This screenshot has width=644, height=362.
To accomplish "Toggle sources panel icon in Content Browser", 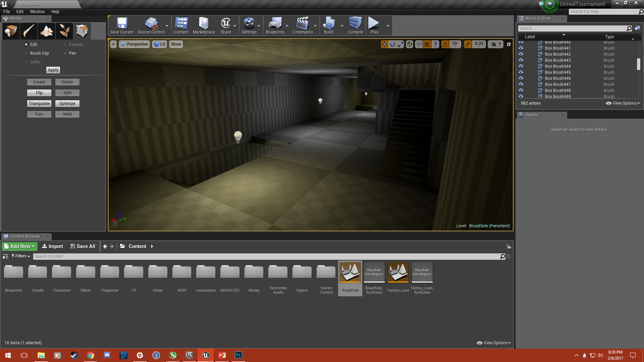I will (x=5, y=256).
